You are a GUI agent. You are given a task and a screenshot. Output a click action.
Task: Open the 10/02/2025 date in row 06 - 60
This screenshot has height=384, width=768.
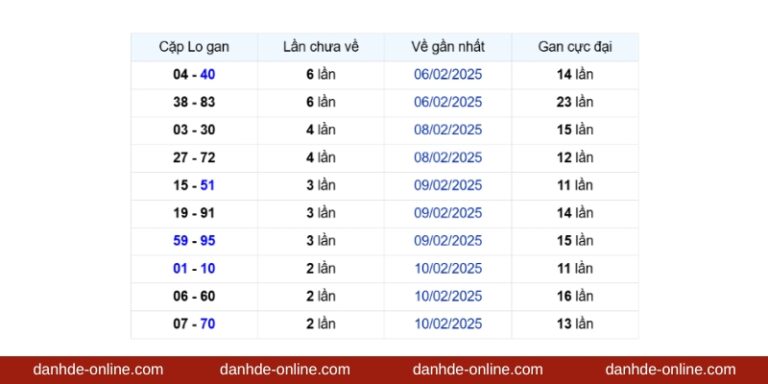[x=448, y=296]
